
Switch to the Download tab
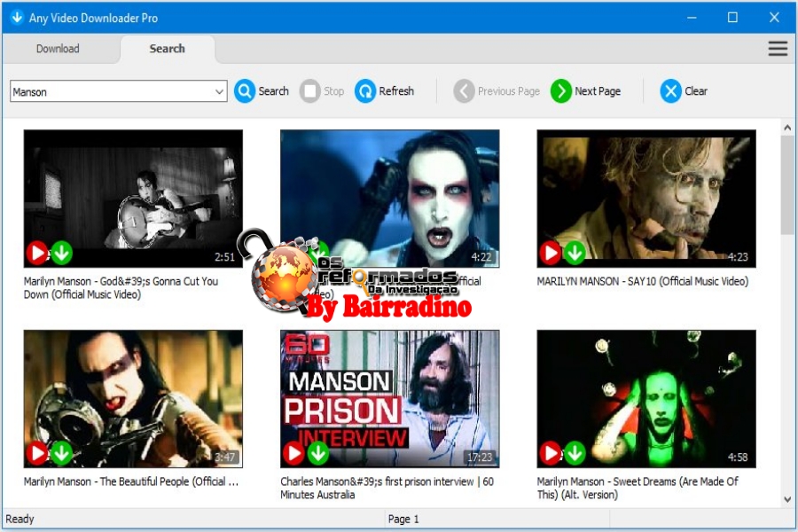58,49
